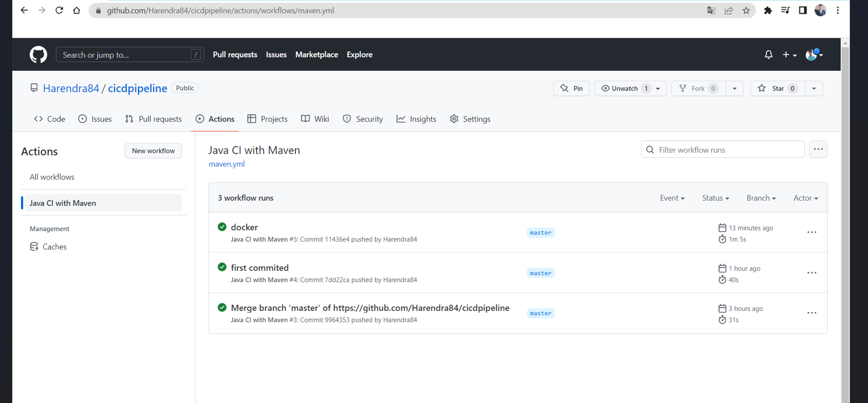Click the Fork button

(x=698, y=88)
